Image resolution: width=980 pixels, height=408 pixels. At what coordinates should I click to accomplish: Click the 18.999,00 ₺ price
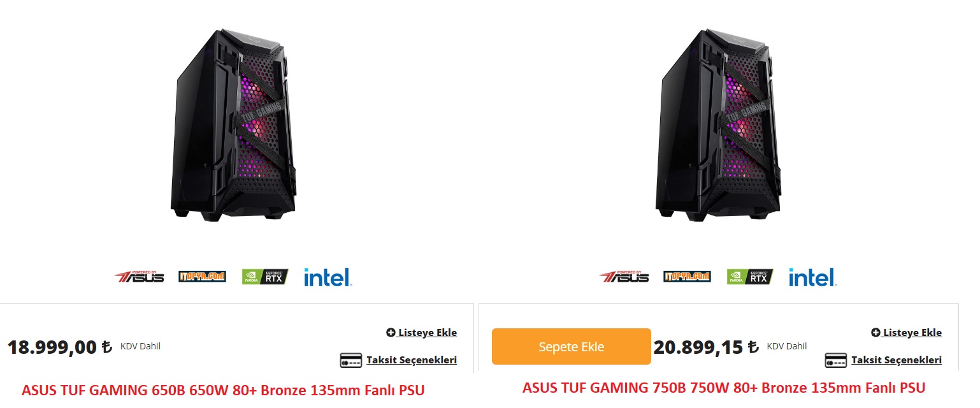(x=60, y=347)
